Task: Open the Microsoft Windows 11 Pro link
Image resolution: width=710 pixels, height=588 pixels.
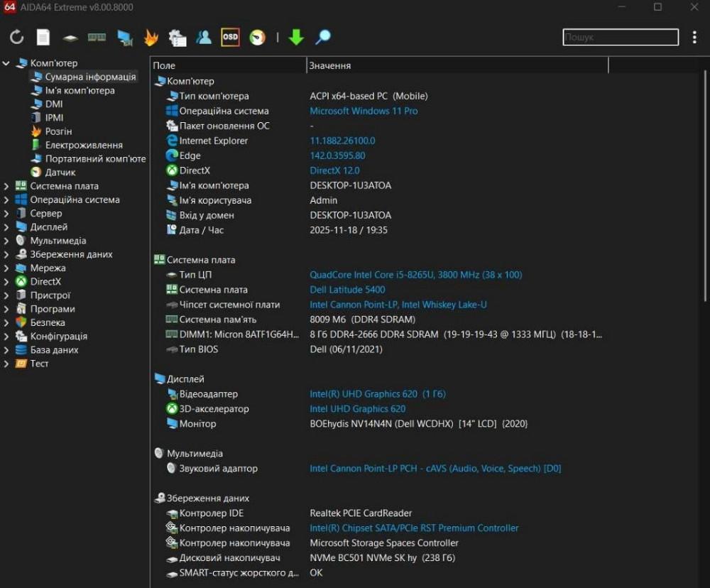Action: [x=364, y=111]
